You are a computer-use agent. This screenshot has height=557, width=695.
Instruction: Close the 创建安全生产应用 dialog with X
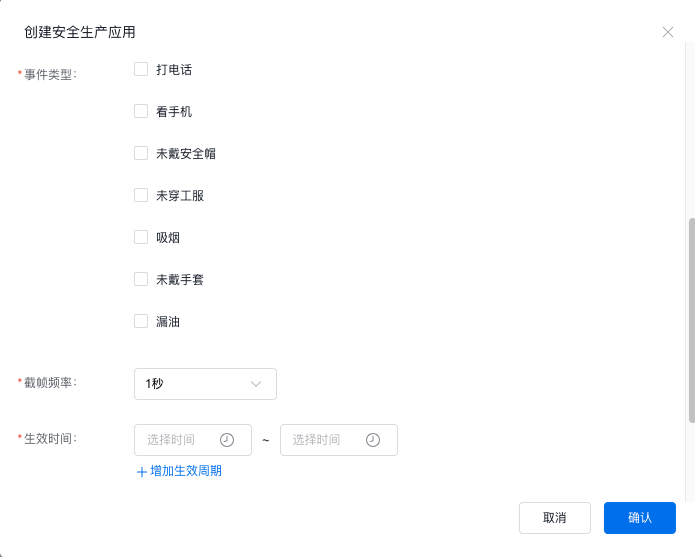pyautogui.click(x=668, y=32)
